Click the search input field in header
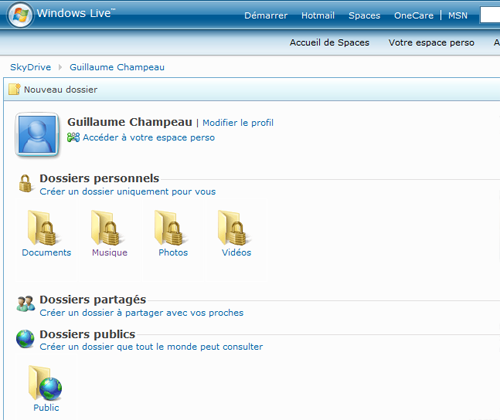Image resolution: width=500 pixels, height=420 pixels. tap(490, 15)
